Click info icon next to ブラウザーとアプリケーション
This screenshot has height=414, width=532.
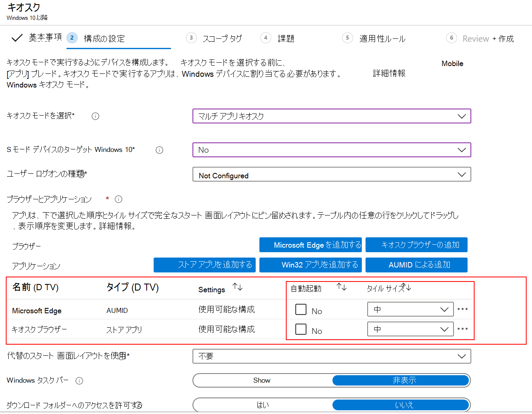coord(119,199)
